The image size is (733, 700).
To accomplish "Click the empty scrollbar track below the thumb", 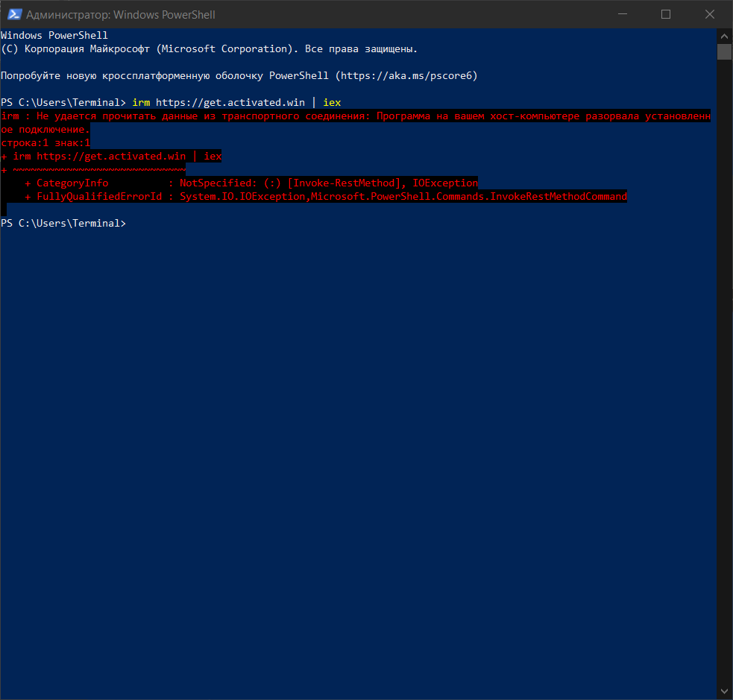I will [x=724, y=373].
